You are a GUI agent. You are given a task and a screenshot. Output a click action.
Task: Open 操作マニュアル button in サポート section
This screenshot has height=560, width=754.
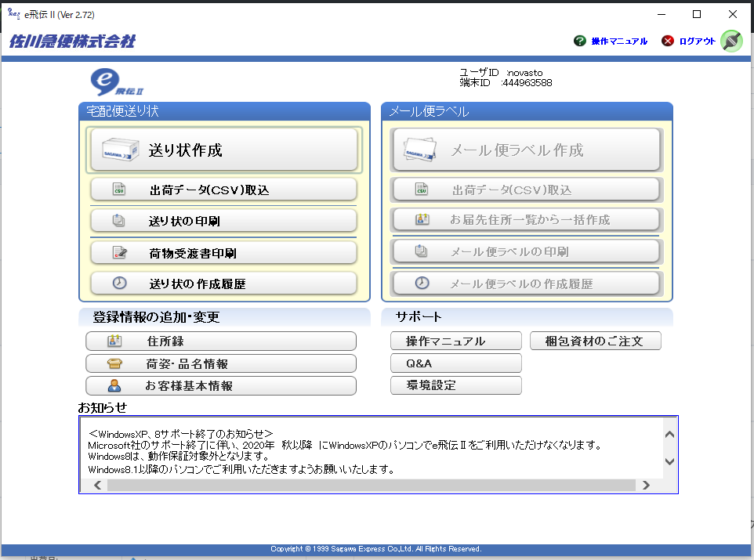[456, 341]
